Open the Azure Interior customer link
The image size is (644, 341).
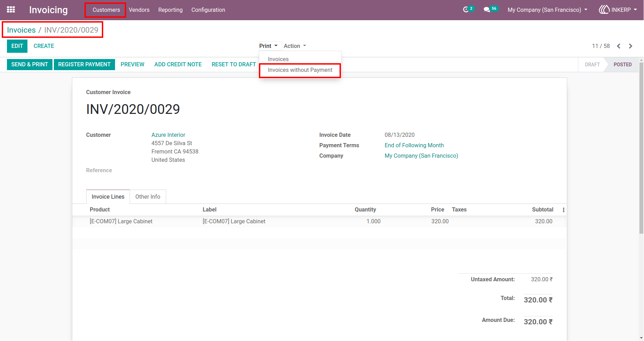pyautogui.click(x=168, y=135)
